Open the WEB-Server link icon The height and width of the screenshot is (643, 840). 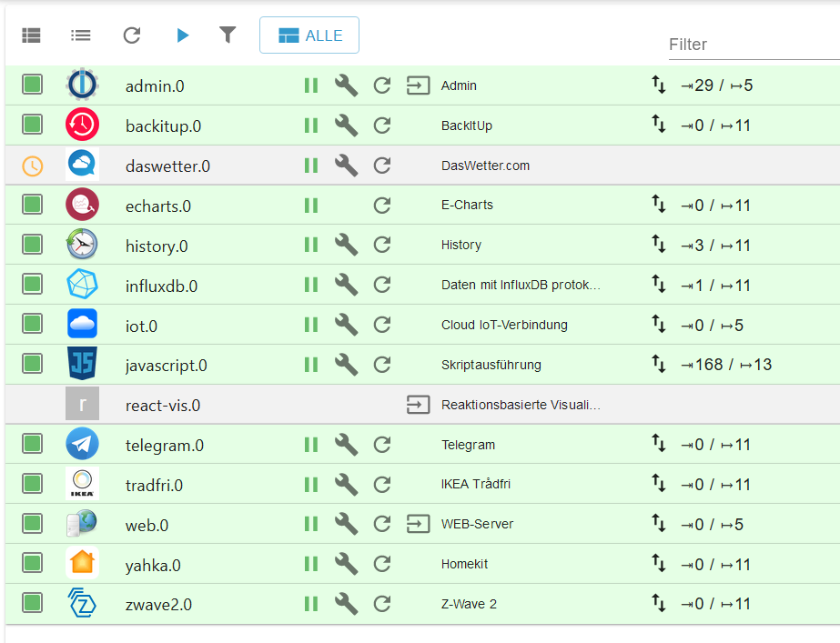(418, 524)
